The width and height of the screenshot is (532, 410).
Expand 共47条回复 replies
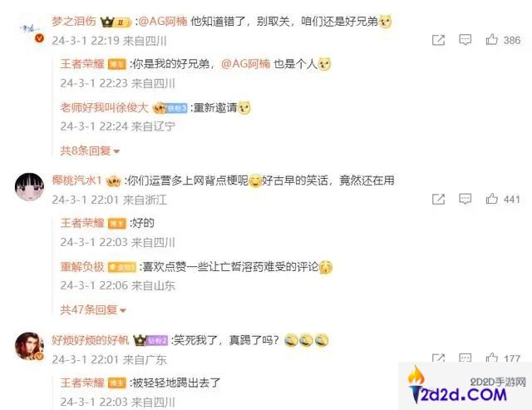pyautogui.click(x=93, y=309)
